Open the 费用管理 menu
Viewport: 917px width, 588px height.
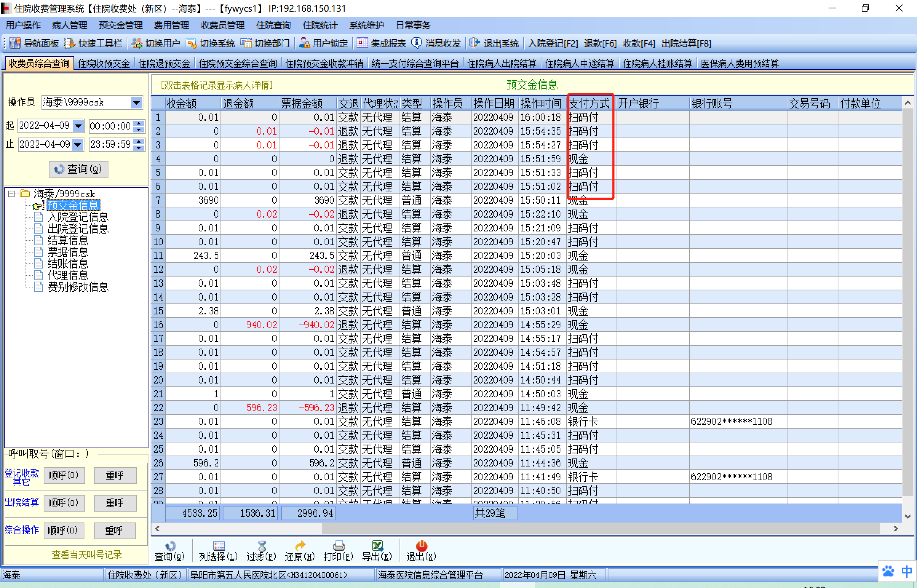(x=171, y=25)
